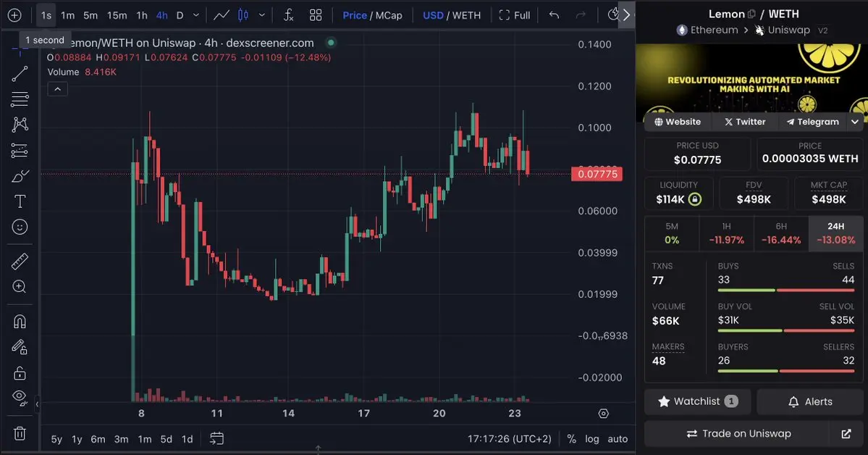Set date range to 1y
Screen dimensions: 868x455
(x=77, y=439)
